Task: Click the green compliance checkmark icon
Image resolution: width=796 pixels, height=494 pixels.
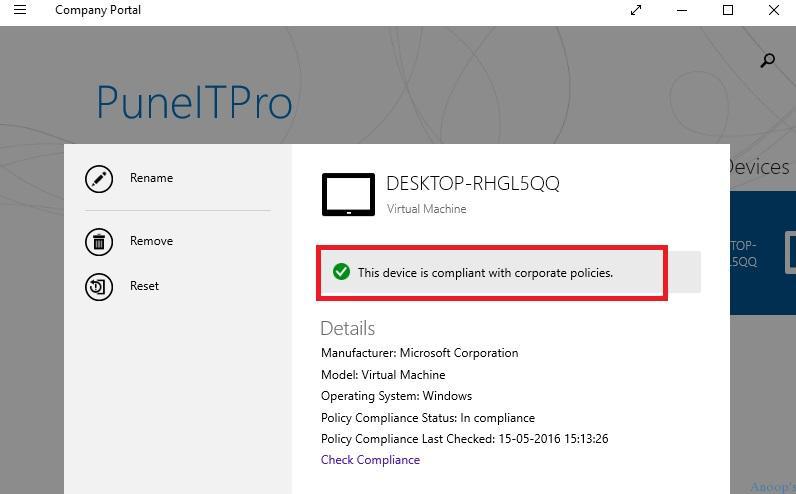Action: click(341, 272)
